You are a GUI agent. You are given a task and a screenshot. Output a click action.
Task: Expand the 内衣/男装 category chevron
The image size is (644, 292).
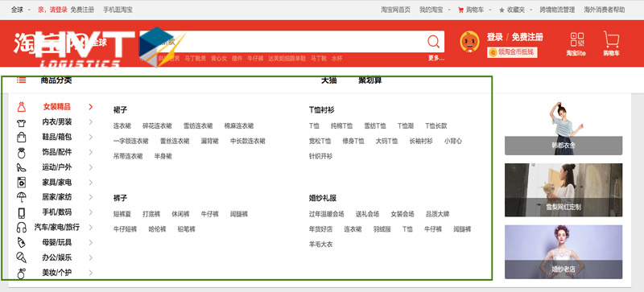(91, 122)
